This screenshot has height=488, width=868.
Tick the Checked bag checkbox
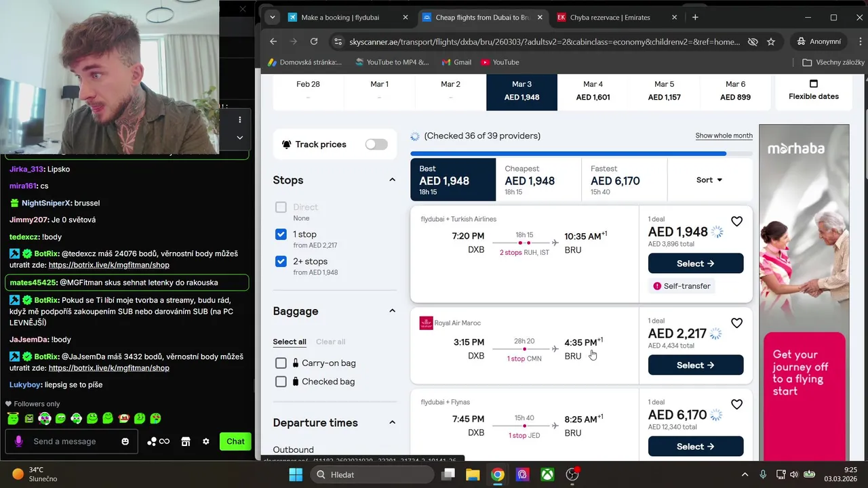[x=281, y=382]
